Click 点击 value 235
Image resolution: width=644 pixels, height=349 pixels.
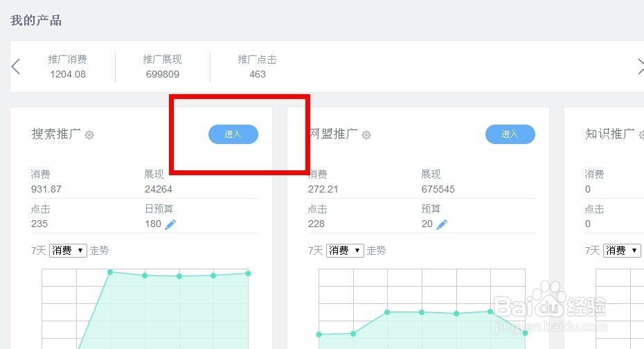pyautogui.click(x=39, y=224)
